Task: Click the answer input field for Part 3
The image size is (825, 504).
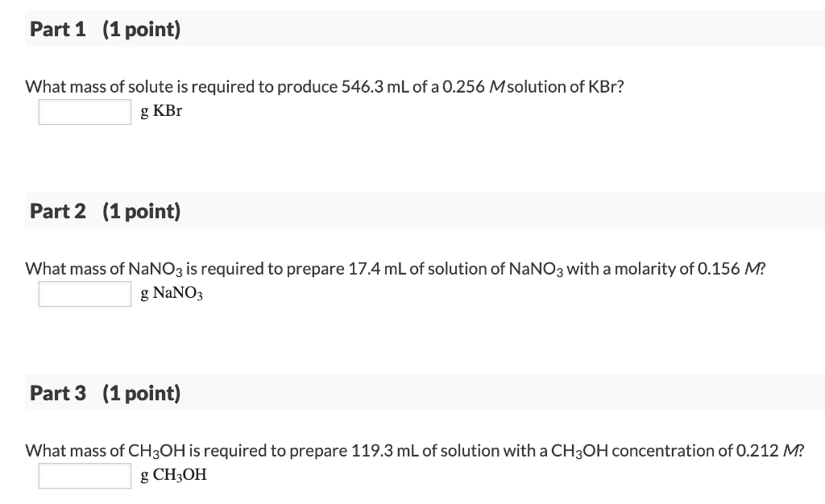Action: [x=84, y=477]
